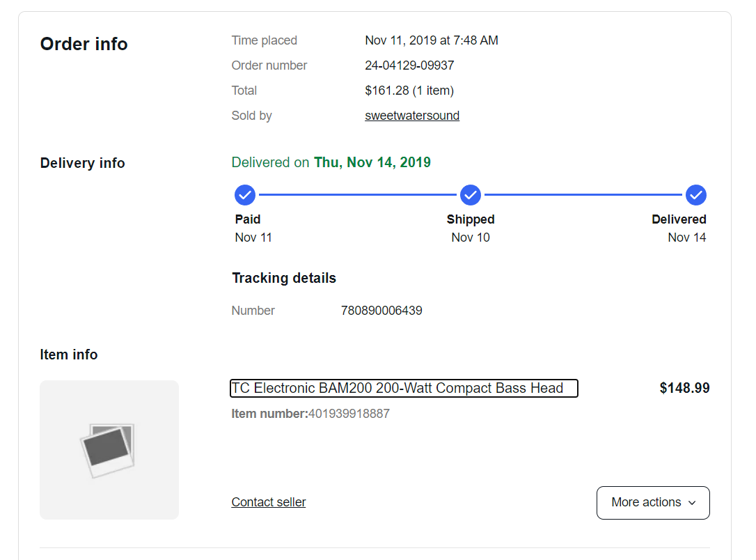This screenshot has height=560, width=756.
Task: Expand the More actions dropdown
Action: pos(653,503)
